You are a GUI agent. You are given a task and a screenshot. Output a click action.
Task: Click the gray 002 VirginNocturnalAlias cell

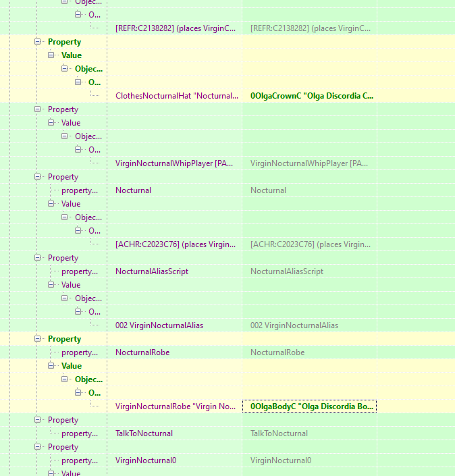[x=309, y=325]
